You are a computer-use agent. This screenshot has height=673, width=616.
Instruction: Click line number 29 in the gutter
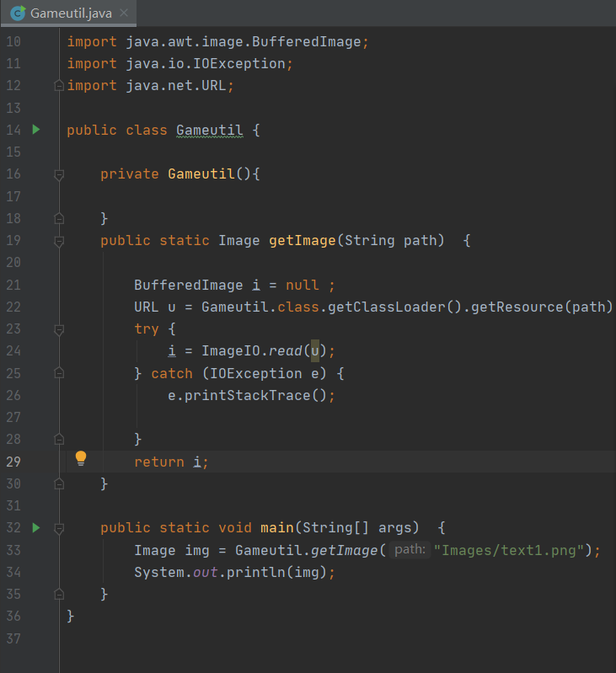click(x=13, y=462)
